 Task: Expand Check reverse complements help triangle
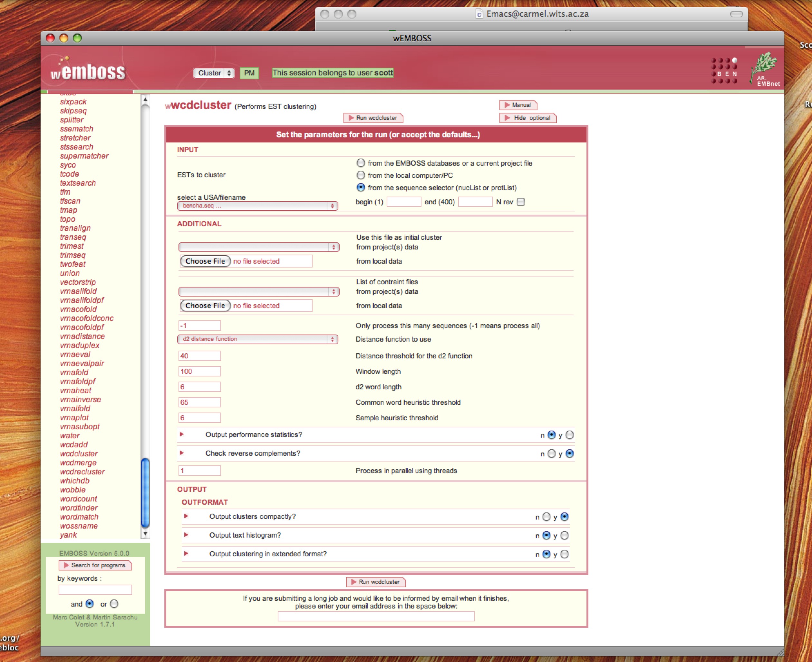[182, 453]
